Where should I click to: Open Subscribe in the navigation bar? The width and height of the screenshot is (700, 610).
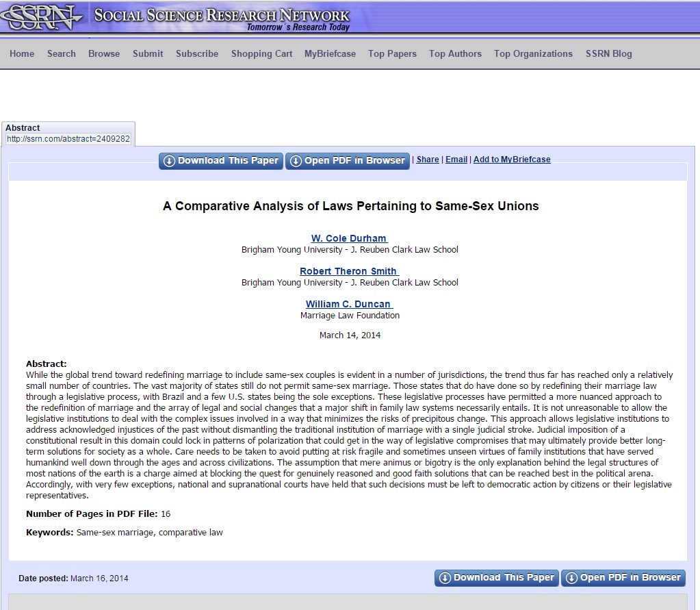click(197, 53)
